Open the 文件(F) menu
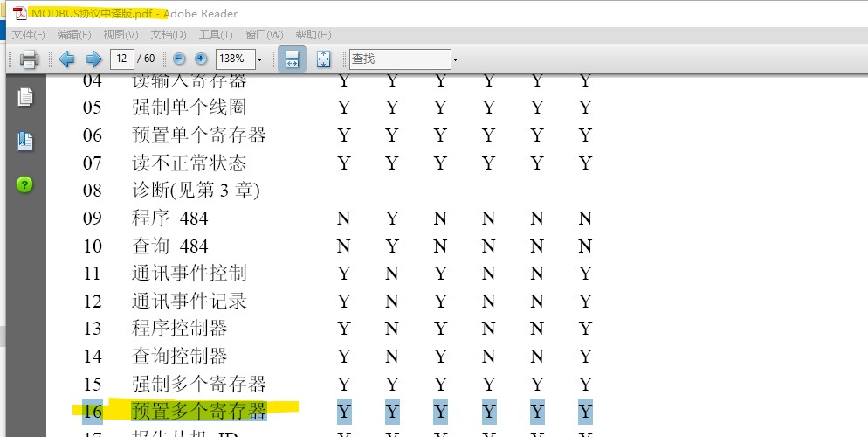Viewport: 868px width, 437px height. click(28, 35)
